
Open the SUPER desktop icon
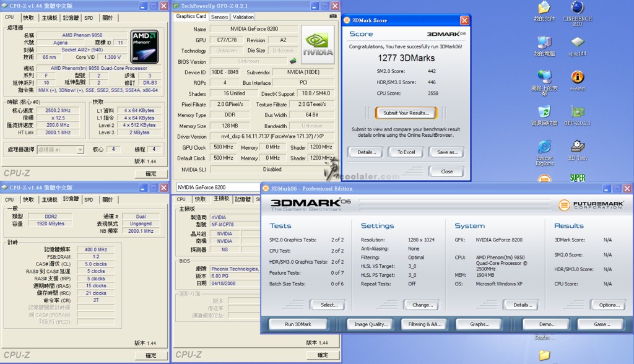578,178
